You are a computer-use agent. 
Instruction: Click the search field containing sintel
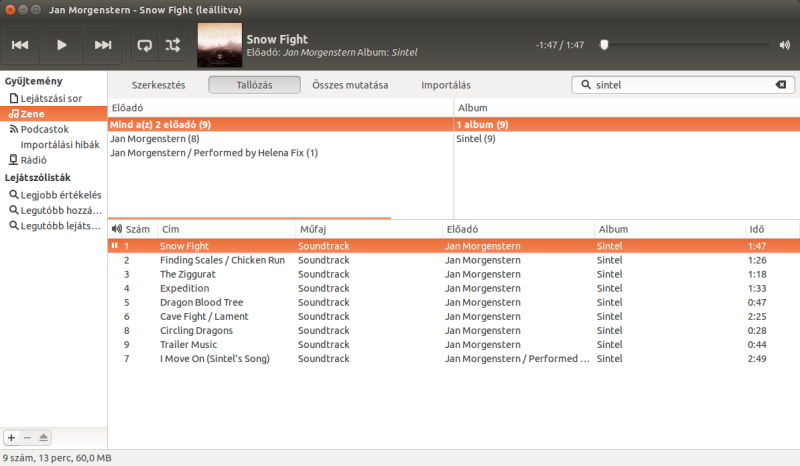[683, 85]
